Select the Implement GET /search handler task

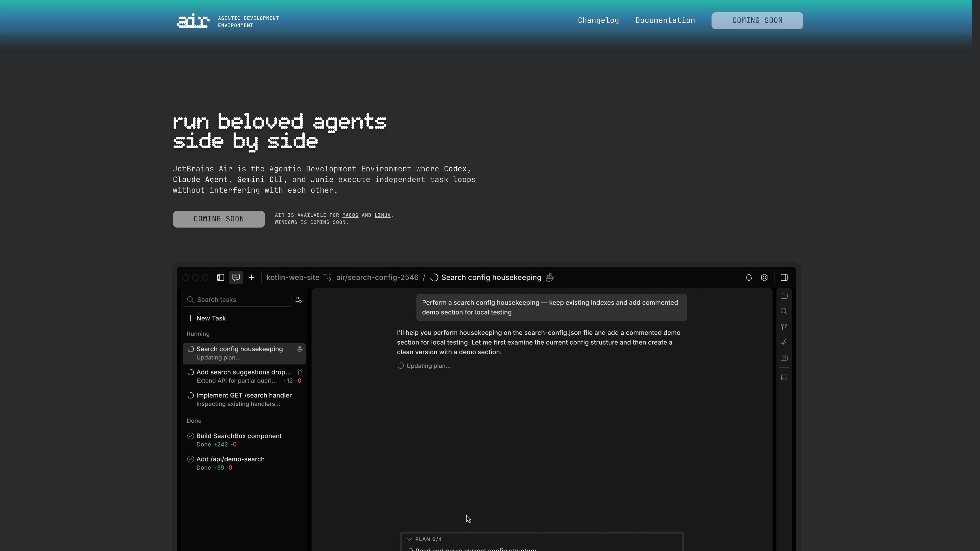pyautogui.click(x=244, y=400)
